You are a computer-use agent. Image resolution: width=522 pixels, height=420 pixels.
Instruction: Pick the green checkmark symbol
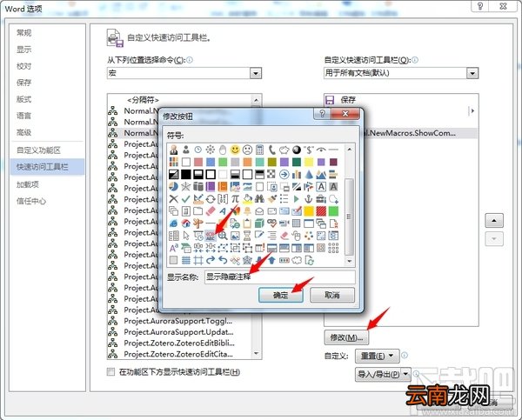[x=186, y=199]
